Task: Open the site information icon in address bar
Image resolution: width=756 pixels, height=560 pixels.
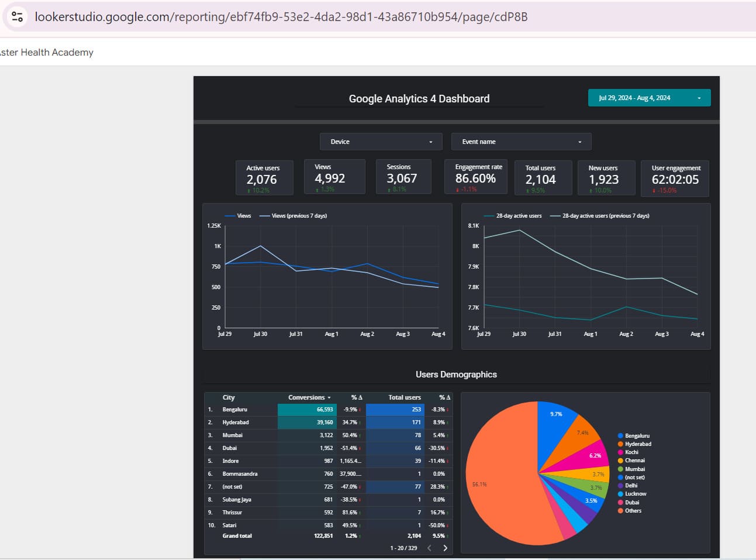Action: pyautogui.click(x=18, y=16)
